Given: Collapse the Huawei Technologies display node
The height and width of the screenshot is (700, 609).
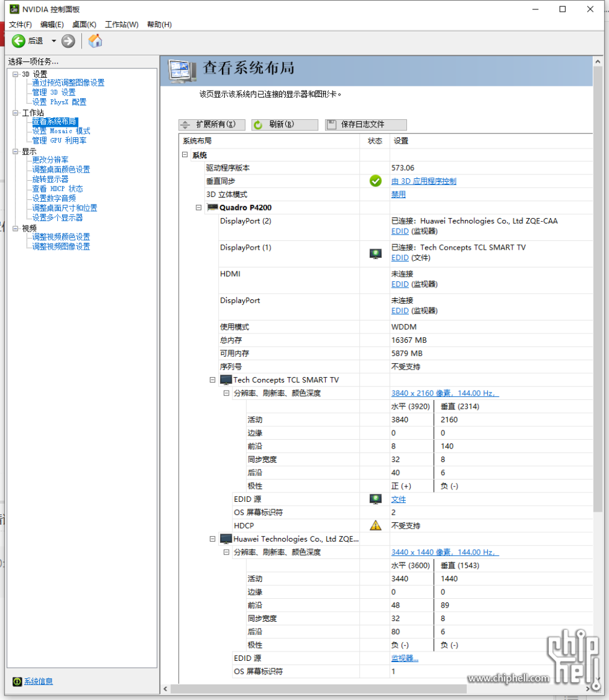Looking at the screenshot, I should [213, 539].
